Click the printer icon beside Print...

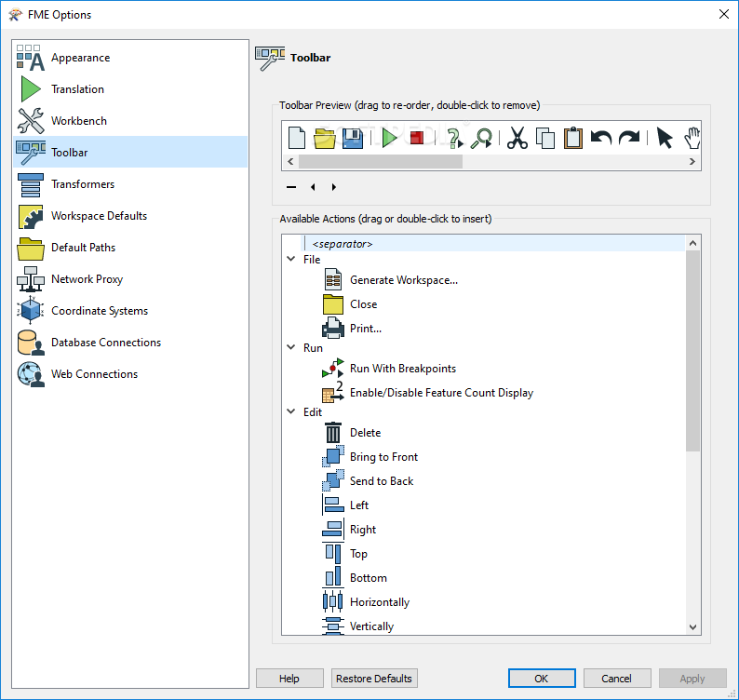[x=333, y=328]
